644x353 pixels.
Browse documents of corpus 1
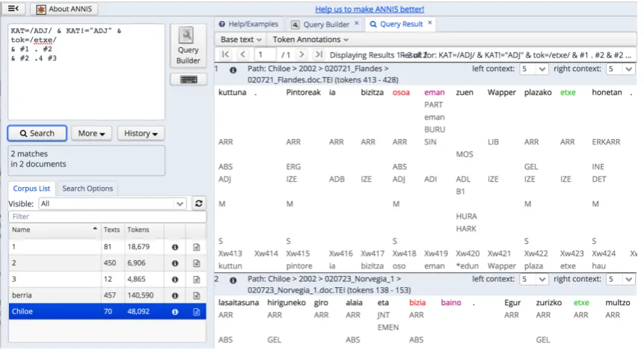click(x=196, y=247)
